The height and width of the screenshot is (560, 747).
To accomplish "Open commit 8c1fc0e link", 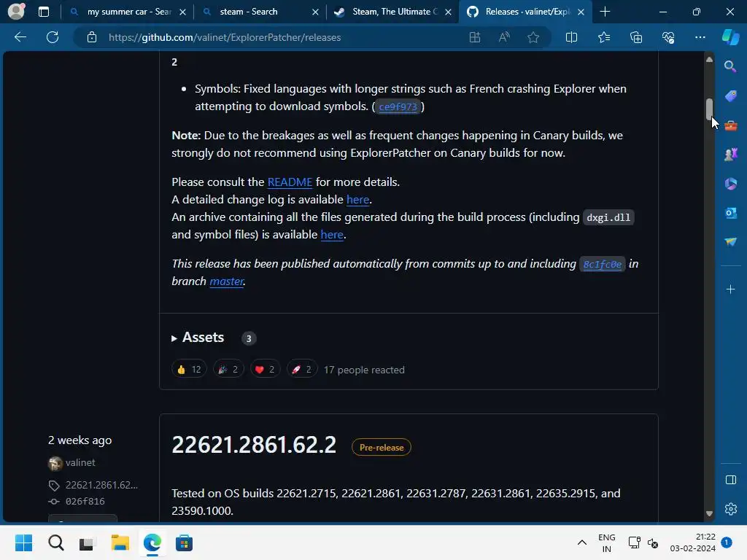I will [602, 264].
